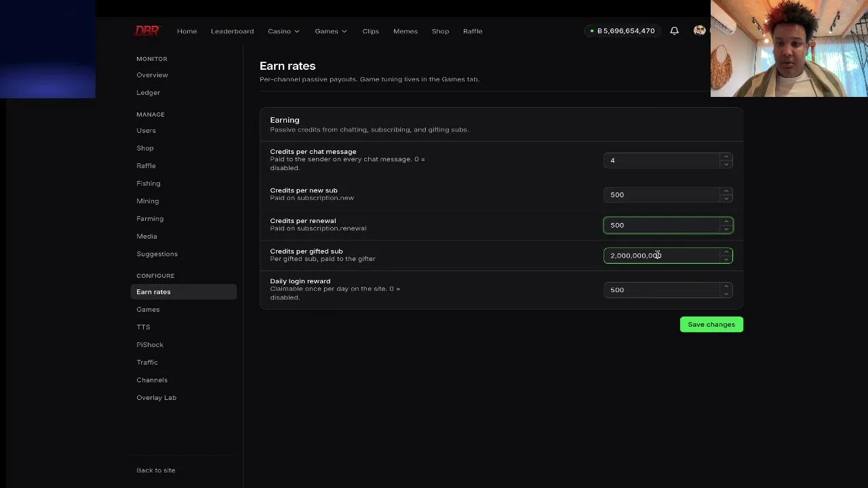Select Ledger in the sidebar
The image size is (868, 488).
tap(148, 92)
